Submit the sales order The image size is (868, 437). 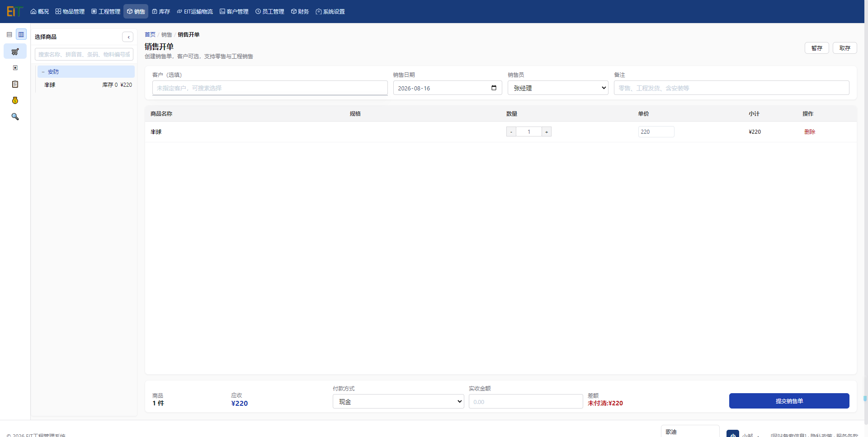(x=789, y=401)
